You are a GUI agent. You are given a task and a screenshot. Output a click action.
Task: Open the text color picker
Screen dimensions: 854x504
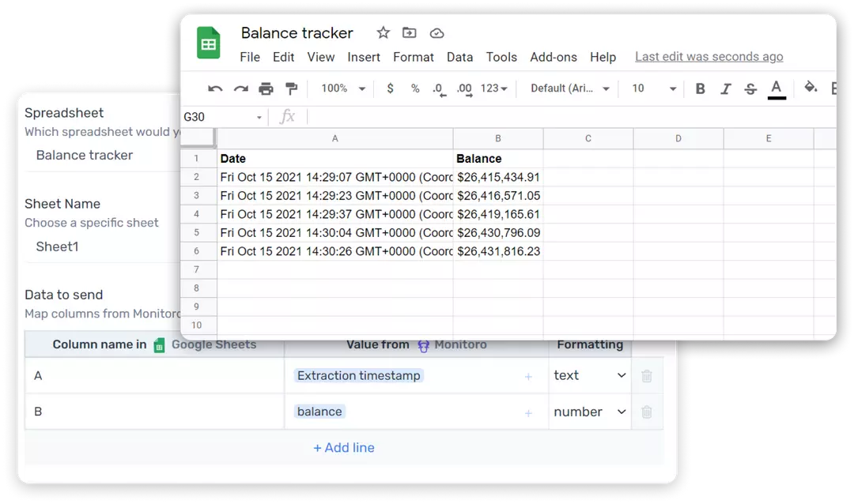coord(777,89)
